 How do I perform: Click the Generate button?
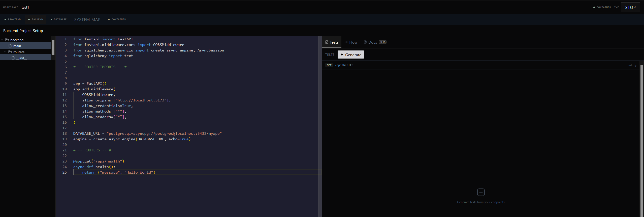pyautogui.click(x=351, y=55)
